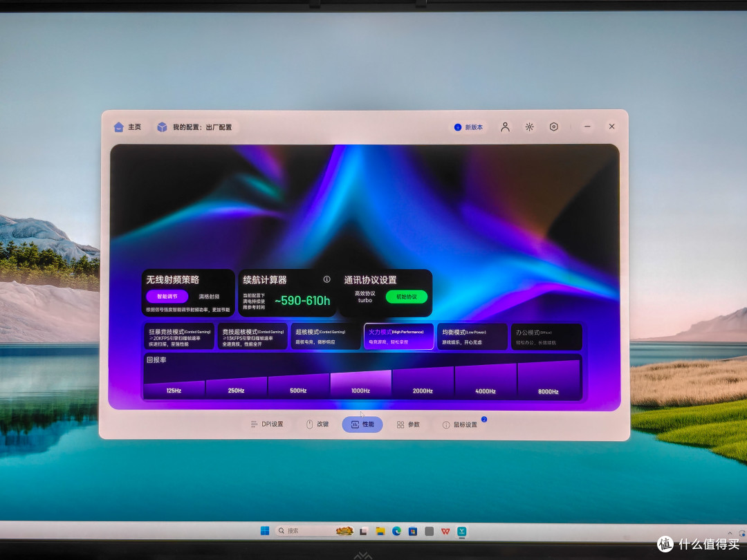Click the taskbar 搜索 search box
This screenshot has height=560, width=747.
point(315,531)
